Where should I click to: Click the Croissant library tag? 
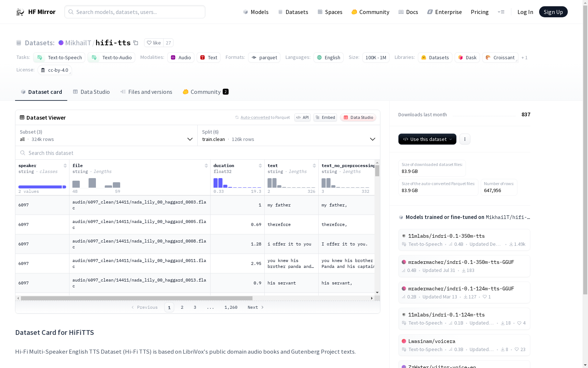(500, 57)
